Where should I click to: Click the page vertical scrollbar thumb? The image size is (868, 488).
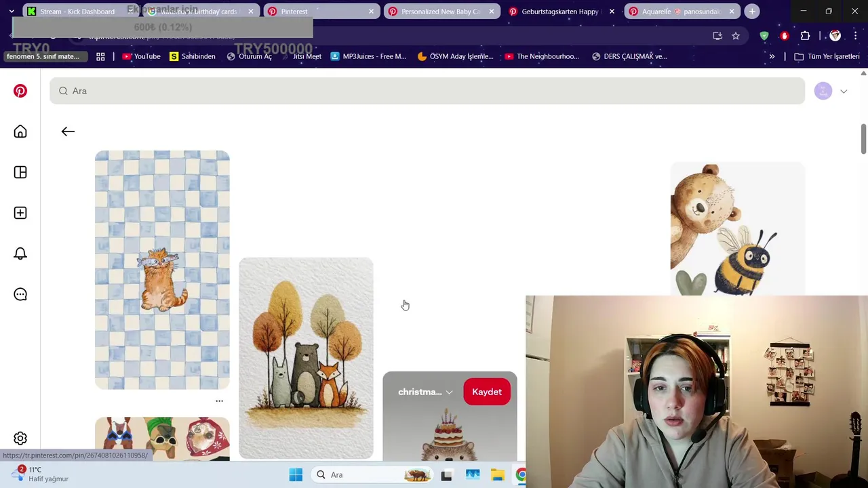[863, 139]
